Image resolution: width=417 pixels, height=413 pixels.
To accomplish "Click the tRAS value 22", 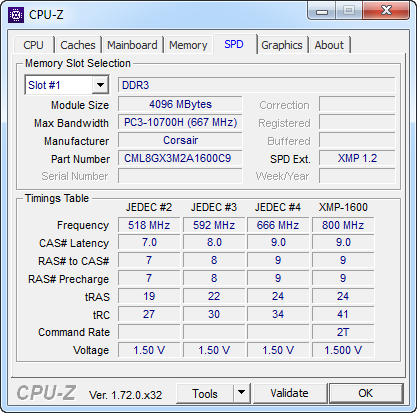I will tap(214, 296).
